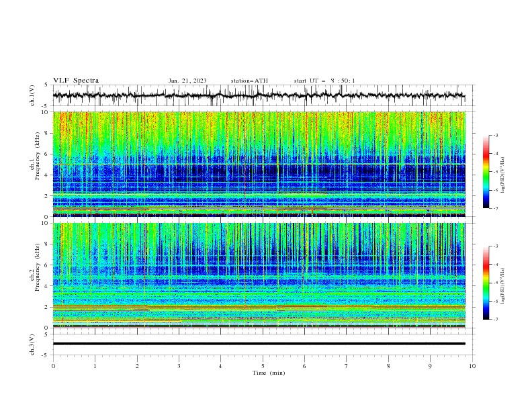Image resolution: width=532 pixels, height=411 pixels.
Task: Click the 'Time (min)' axis label
Action: pos(269,373)
